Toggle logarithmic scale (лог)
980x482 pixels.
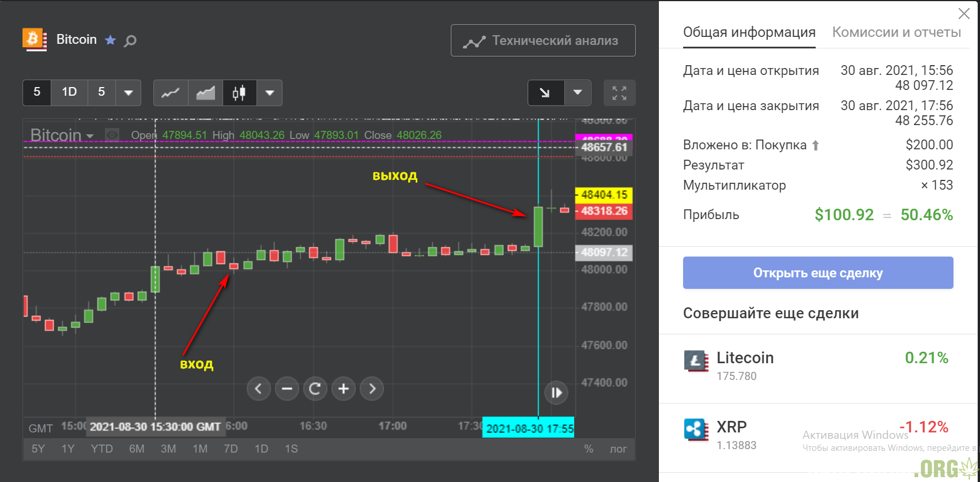618,449
